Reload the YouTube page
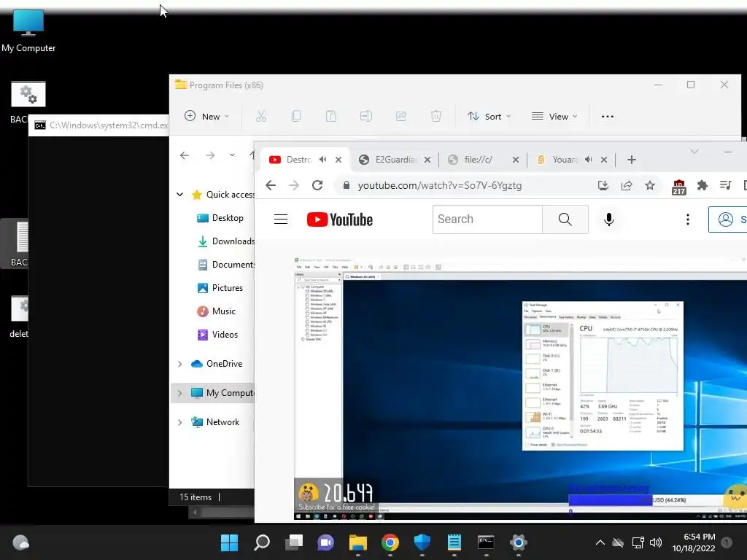 coord(317,185)
